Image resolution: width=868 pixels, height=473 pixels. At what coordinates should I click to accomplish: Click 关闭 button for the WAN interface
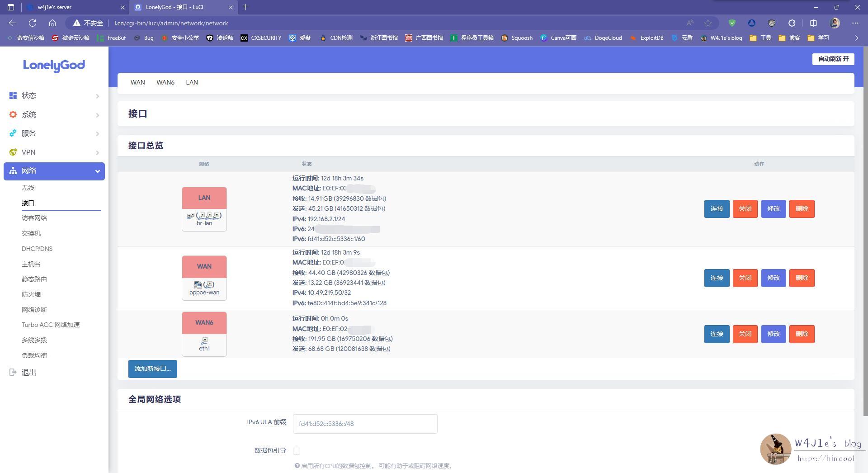coord(745,278)
